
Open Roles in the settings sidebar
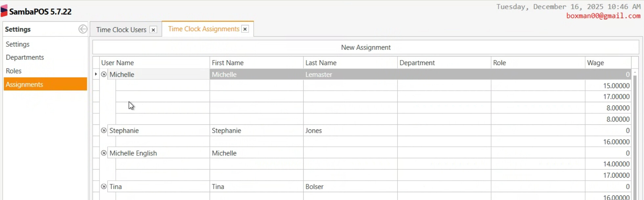pyautogui.click(x=13, y=71)
